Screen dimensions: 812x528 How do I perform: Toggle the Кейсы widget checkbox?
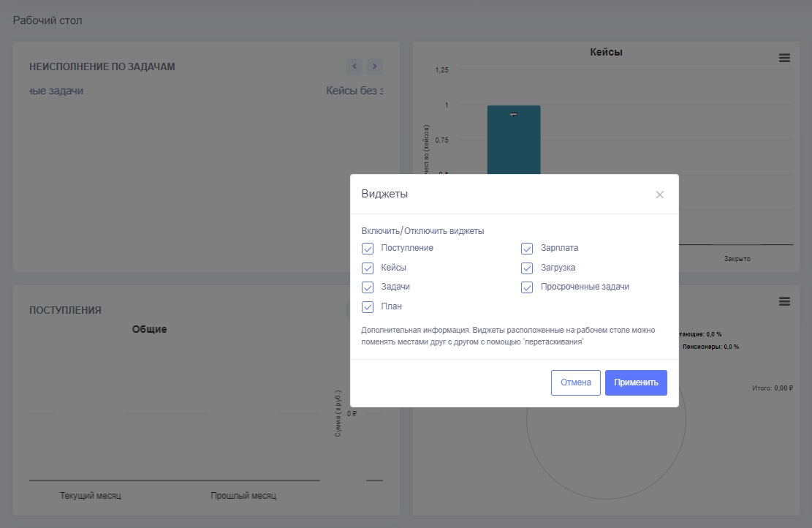point(368,268)
